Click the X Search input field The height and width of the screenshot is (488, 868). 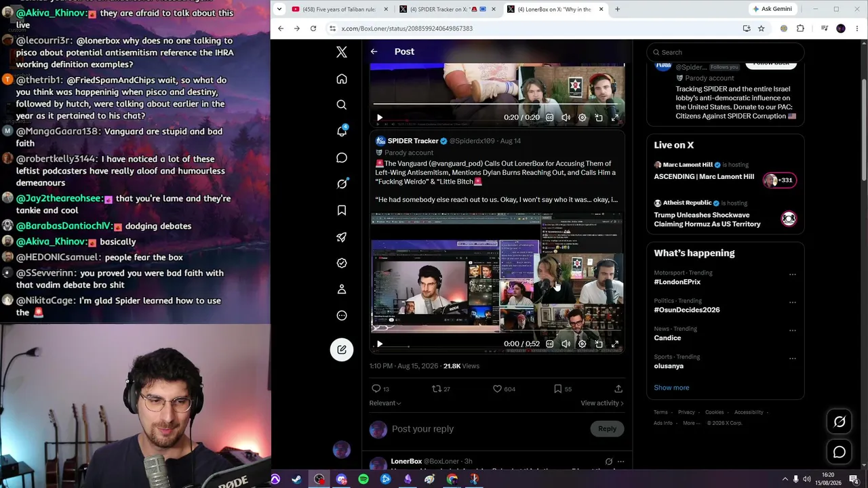(726, 52)
